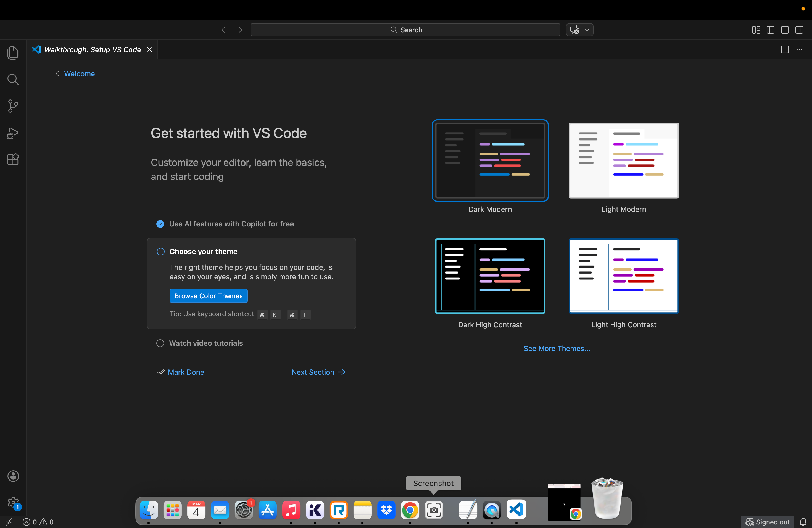Open the See More Themes link
This screenshot has width=812, height=528.
(557, 348)
